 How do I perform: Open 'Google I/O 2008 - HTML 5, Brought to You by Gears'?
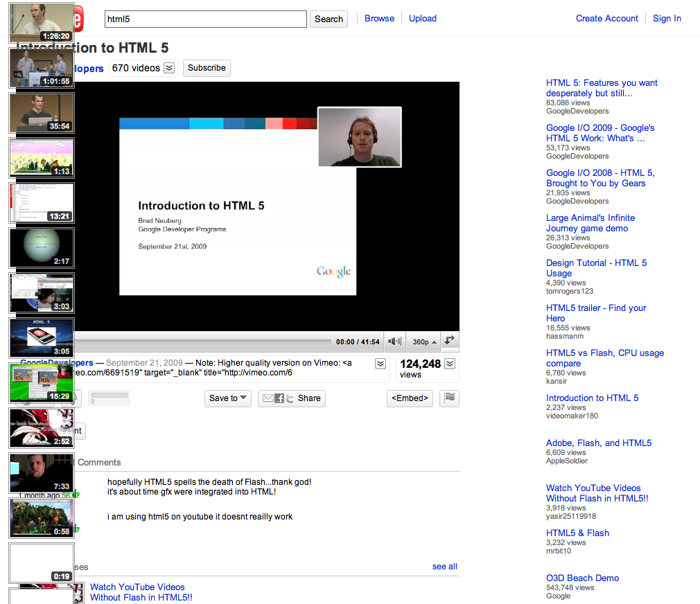600,178
